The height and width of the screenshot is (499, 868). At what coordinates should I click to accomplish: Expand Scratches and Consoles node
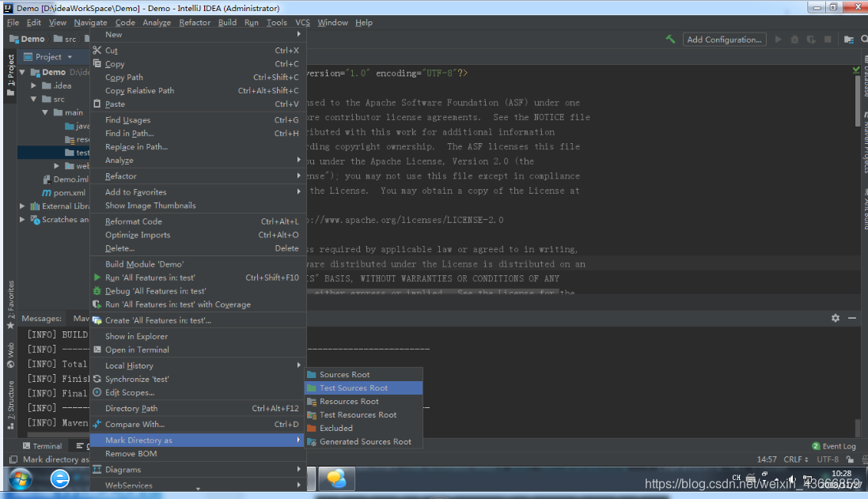pos(23,219)
